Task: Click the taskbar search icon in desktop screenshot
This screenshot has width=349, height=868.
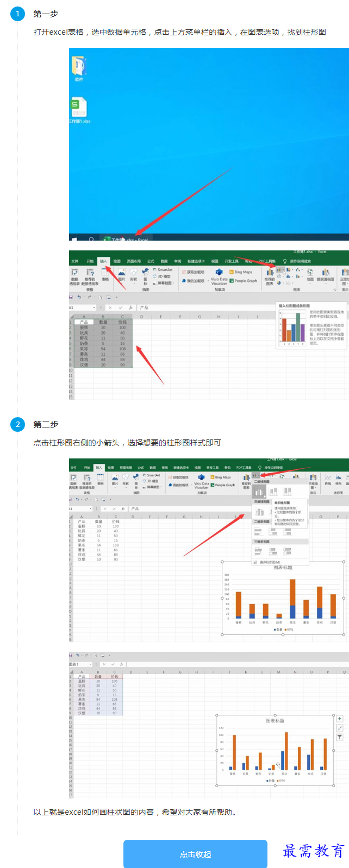Action: coord(91,239)
